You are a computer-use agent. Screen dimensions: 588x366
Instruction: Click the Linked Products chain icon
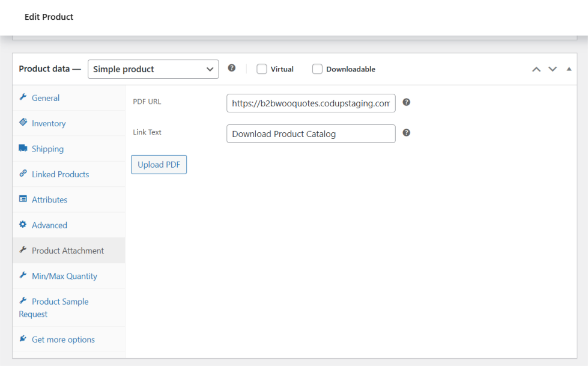pyautogui.click(x=23, y=174)
